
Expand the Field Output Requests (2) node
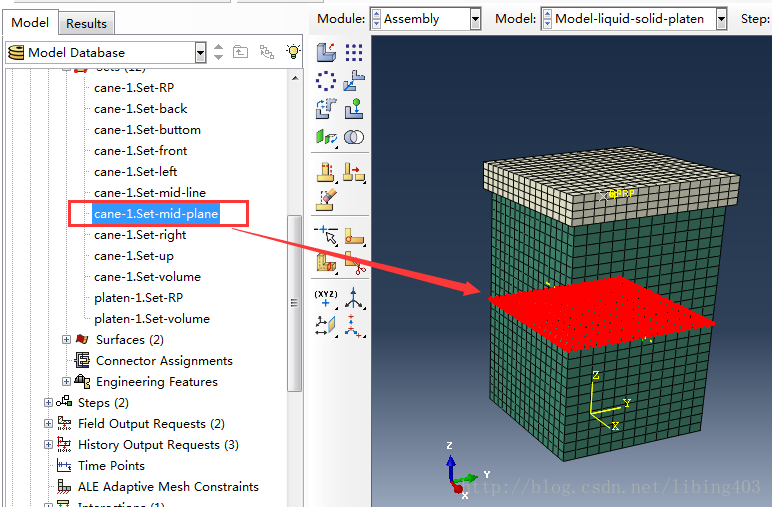(48, 424)
